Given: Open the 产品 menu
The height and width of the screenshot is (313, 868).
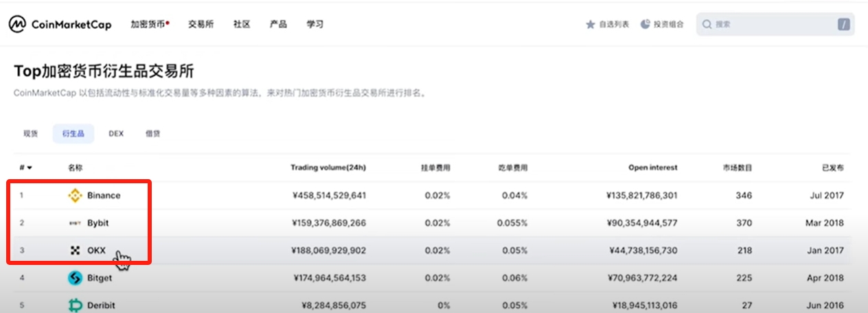Looking at the screenshot, I should (278, 24).
